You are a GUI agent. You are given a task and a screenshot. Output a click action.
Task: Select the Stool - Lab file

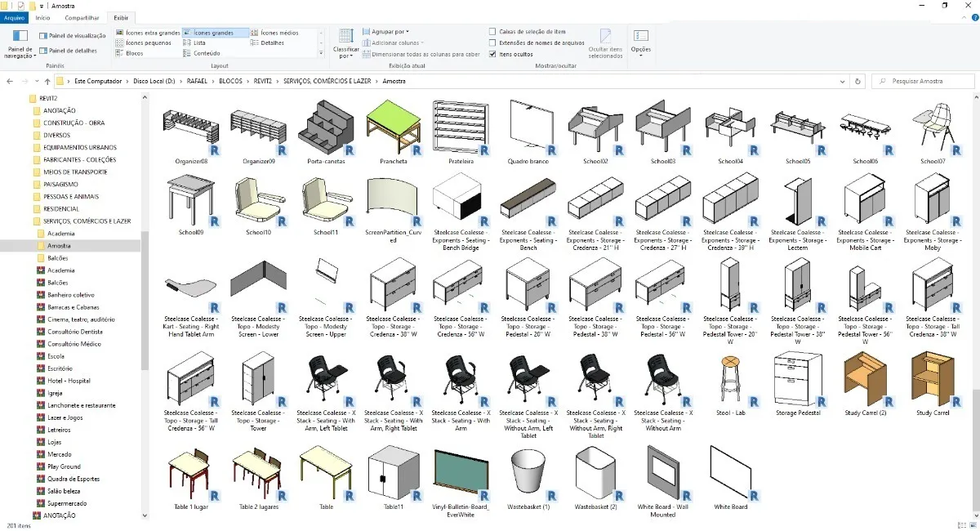pyautogui.click(x=730, y=386)
